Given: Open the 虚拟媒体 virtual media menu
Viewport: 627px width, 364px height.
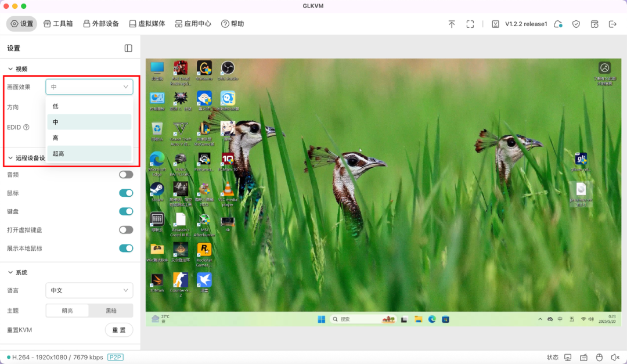Looking at the screenshot, I should coord(147,24).
